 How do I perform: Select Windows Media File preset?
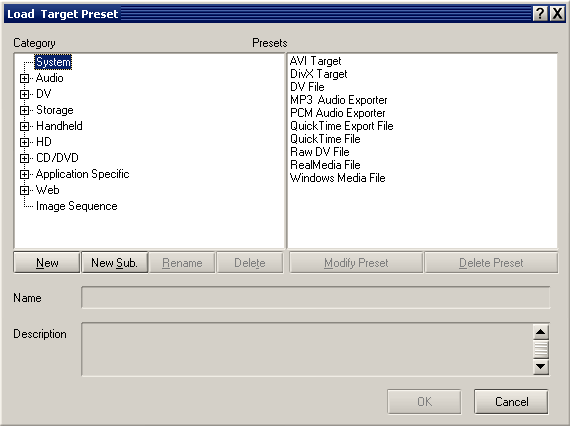coord(337,178)
